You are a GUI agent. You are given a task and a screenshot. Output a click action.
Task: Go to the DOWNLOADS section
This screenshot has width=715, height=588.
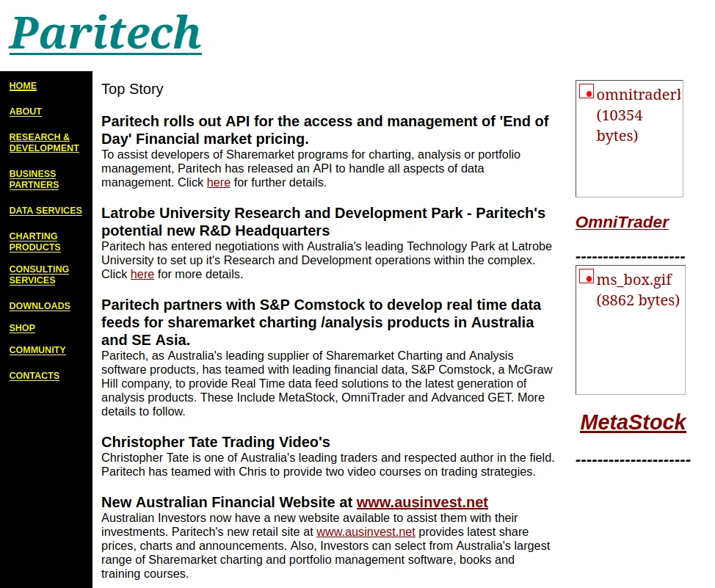click(40, 306)
